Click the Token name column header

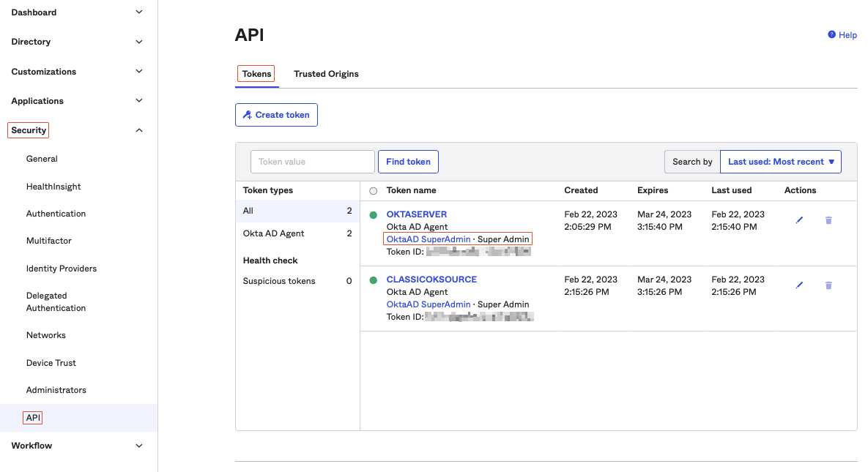[412, 190]
